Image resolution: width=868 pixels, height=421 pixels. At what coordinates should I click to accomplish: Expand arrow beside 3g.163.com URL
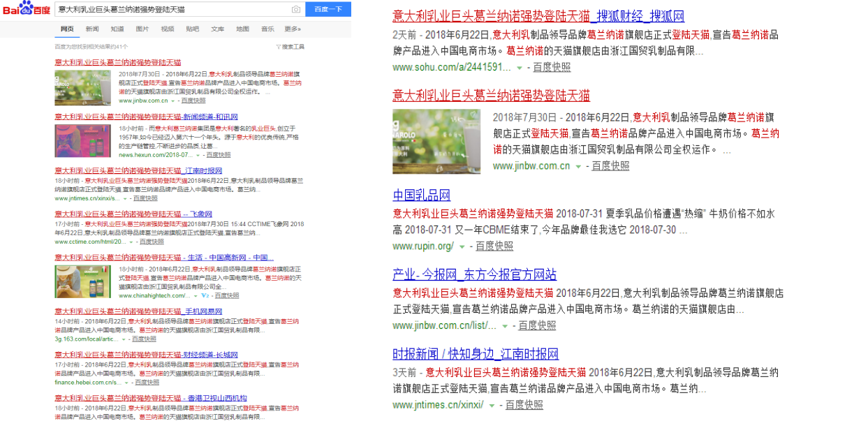coord(124,339)
